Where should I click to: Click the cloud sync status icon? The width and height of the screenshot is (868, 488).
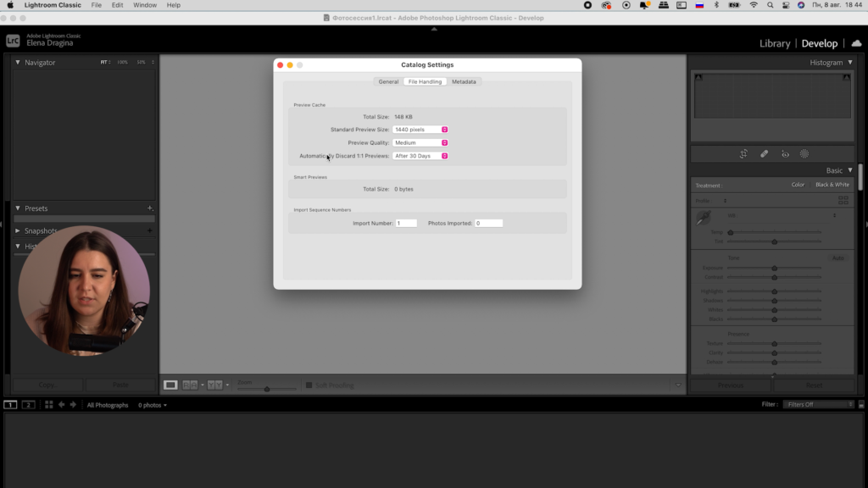pos(855,43)
